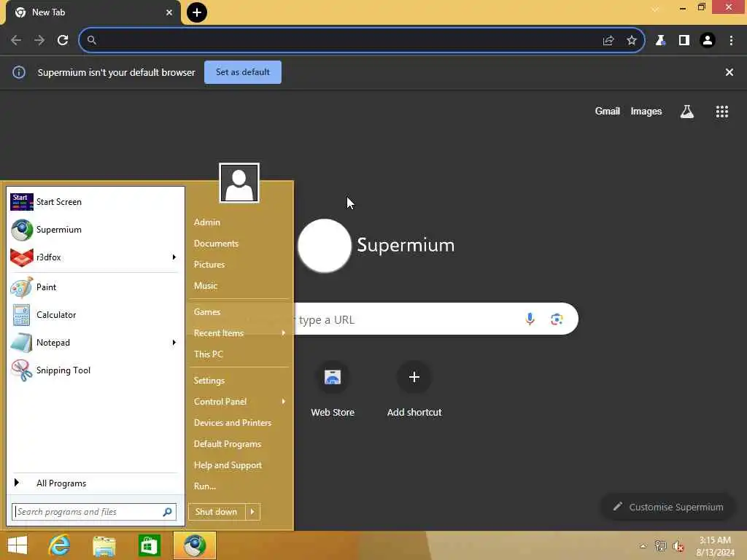The width and height of the screenshot is (747, 560).
Task: Search by image with the lens icon
Action: coord(557,319)
